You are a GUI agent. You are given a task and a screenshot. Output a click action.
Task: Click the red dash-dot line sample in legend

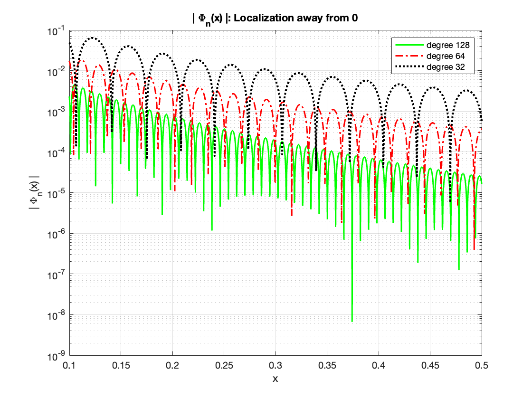[408, 57]
